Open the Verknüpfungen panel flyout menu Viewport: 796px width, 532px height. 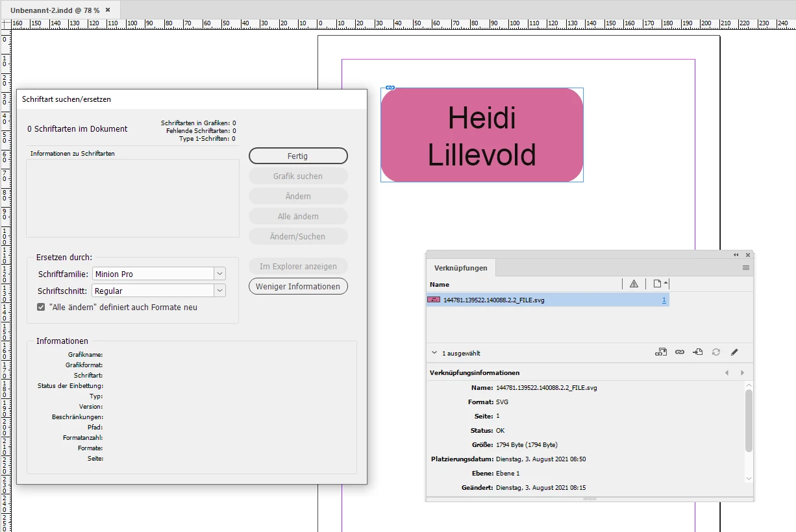pyautogui.click(x=746, y=267)
